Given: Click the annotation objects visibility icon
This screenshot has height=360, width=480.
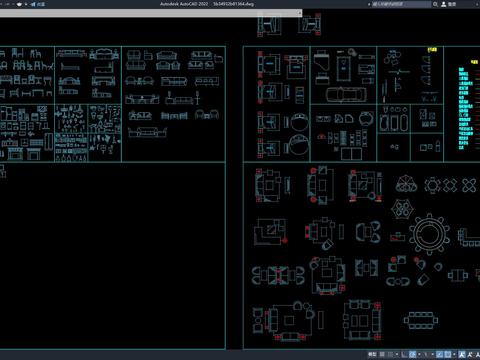Looking at the screenshot, I should [462, 354].
